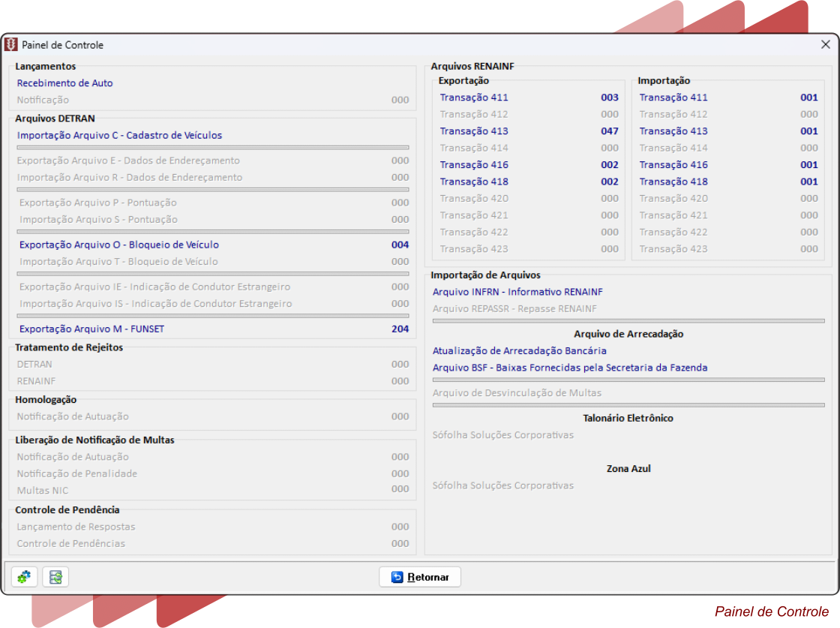Click Transação 413 under Importação

(673, 131)
